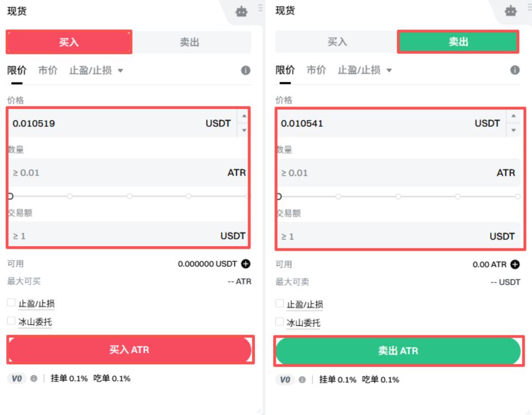Increase the 0.010519 price with the up arrow
Viewport: 532px width, 415px height.
click(x=243, y=116)
